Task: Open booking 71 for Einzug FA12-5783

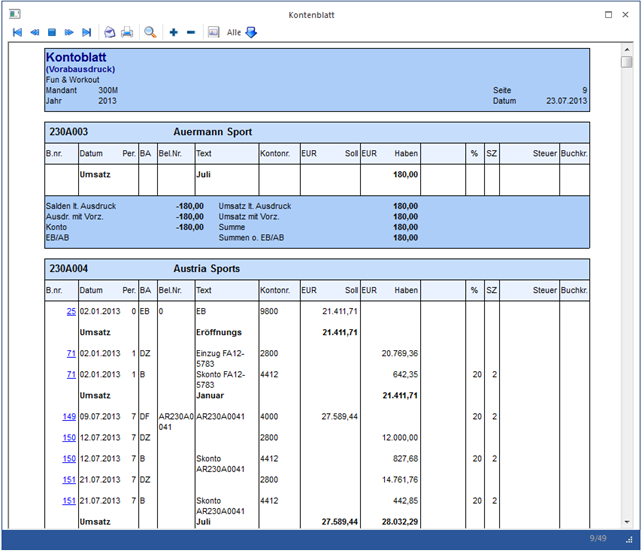Action: point(71,354)
